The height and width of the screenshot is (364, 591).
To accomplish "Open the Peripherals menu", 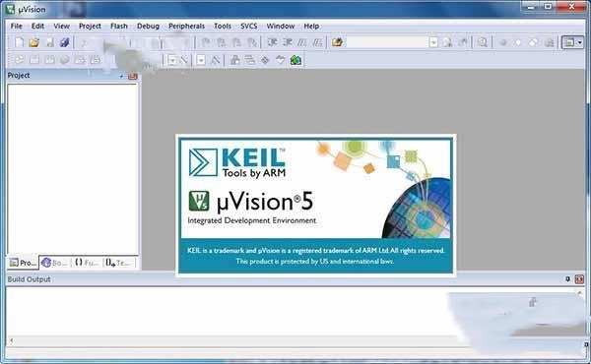I will [x=186, y=26].
